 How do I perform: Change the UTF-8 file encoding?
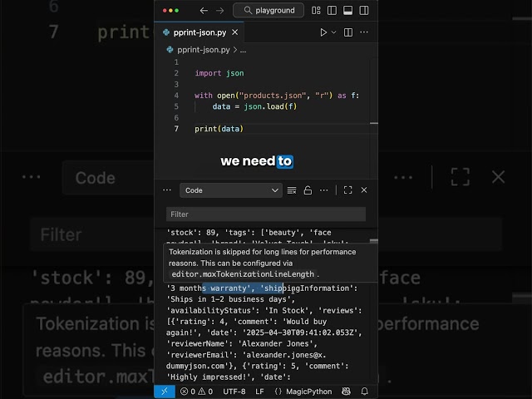pos(234,392)
